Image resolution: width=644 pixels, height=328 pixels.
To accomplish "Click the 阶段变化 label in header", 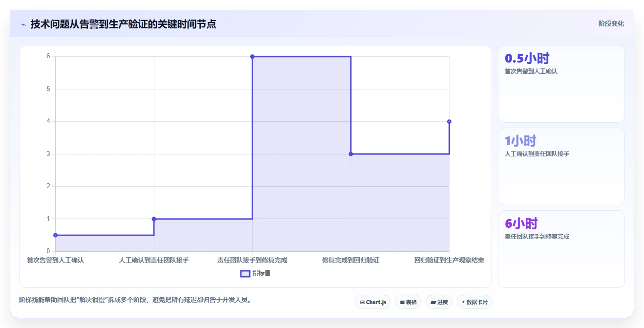I will tap(611, 23).
